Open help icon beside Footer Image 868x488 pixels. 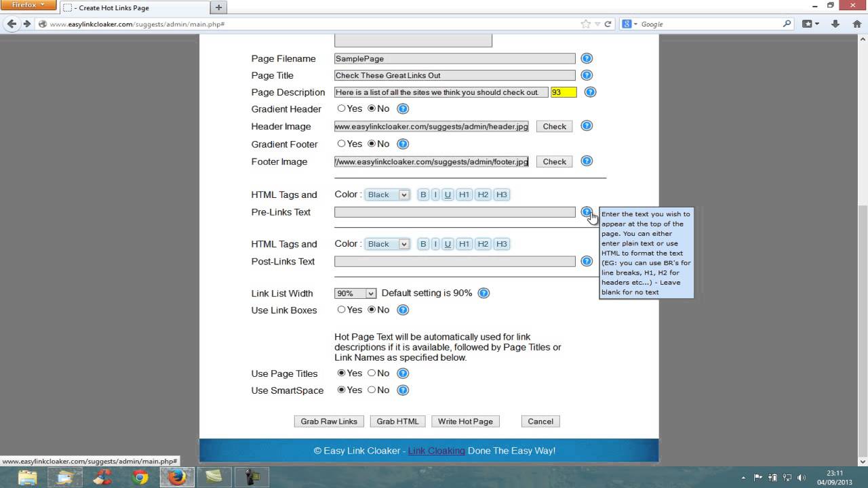[x=587, y=161]
